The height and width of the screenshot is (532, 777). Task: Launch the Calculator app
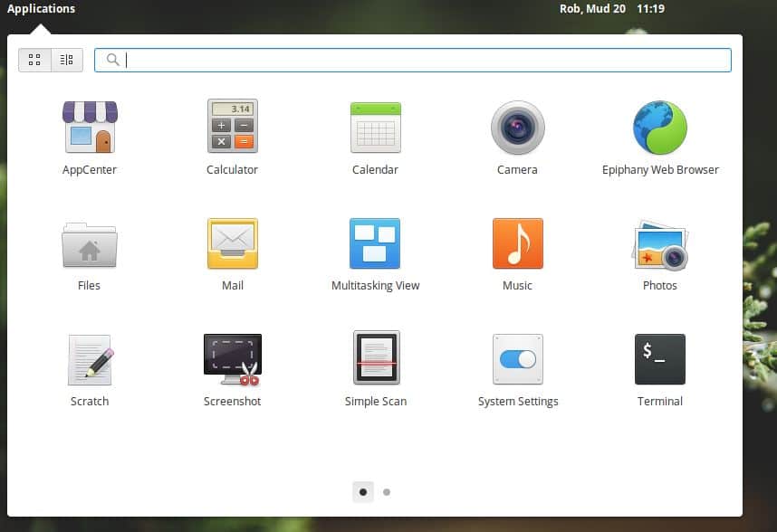click(232, 127)
